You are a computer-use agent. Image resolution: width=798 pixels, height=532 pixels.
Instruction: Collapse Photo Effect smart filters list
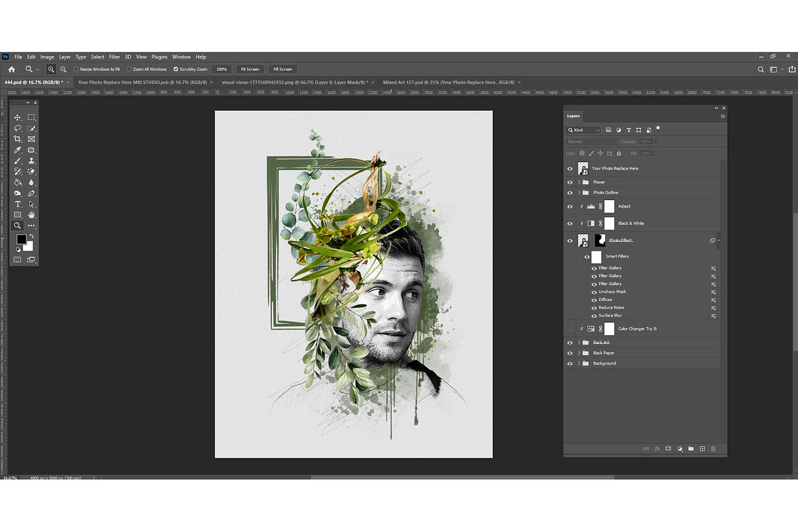point(718,240)
